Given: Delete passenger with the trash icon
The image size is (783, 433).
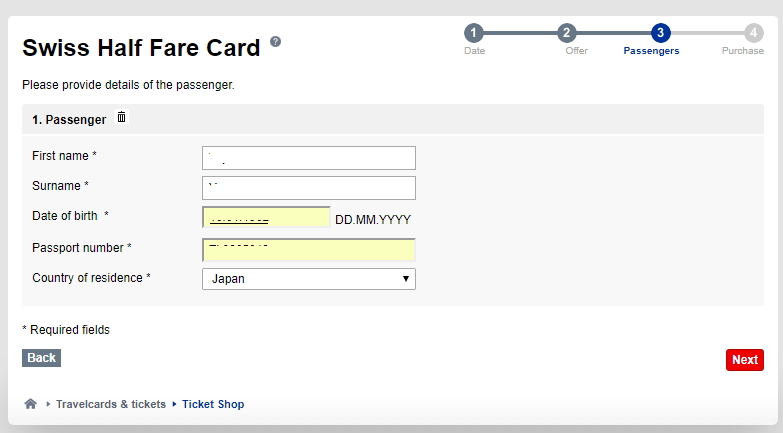Looking at the screenshot, I should 121,117.
